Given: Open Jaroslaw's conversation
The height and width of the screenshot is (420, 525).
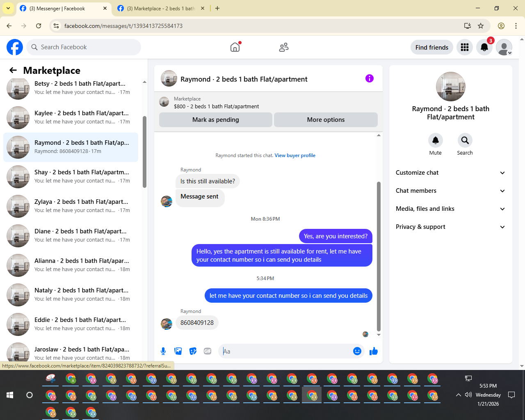Looking at the screenshot, I should click(71, 352).
